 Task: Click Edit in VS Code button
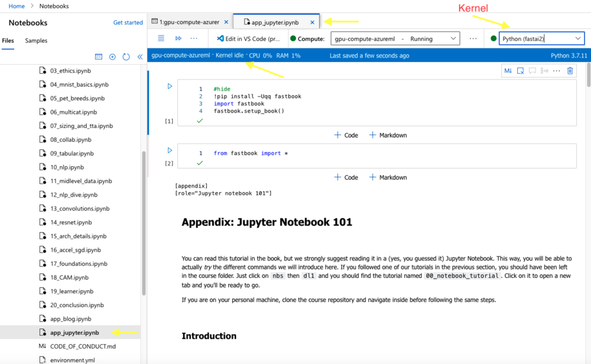(248, 39)
